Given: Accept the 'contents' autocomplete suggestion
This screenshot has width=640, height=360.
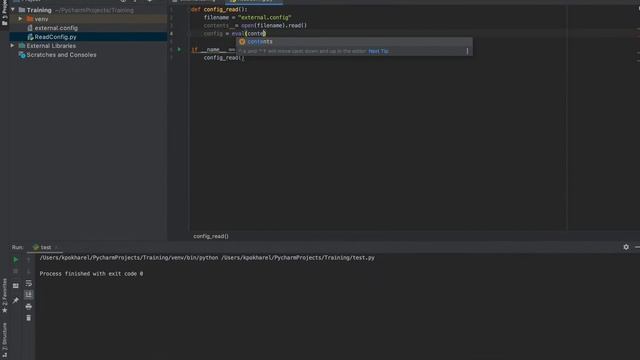Looking at the screenshot, I should pos(354,42).
